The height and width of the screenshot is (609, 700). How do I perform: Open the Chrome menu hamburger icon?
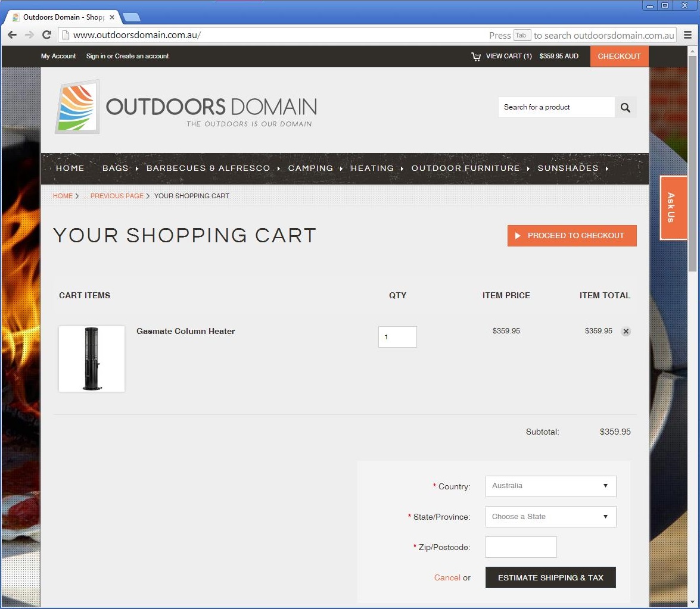click(x=687, y=35)
